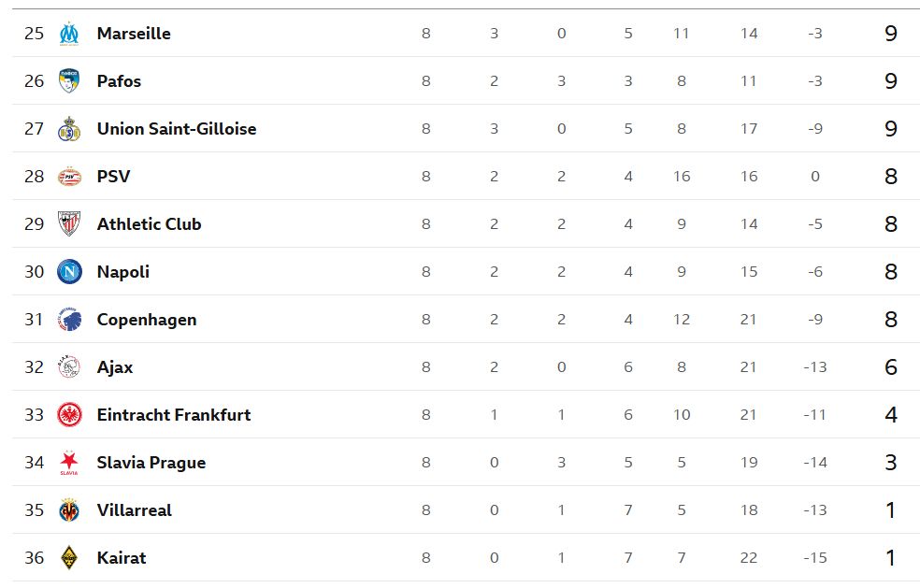Image resolution: width=920 pixels, height=588 pixels.
Task: Click position number 36 in the table
Action: 34,558
